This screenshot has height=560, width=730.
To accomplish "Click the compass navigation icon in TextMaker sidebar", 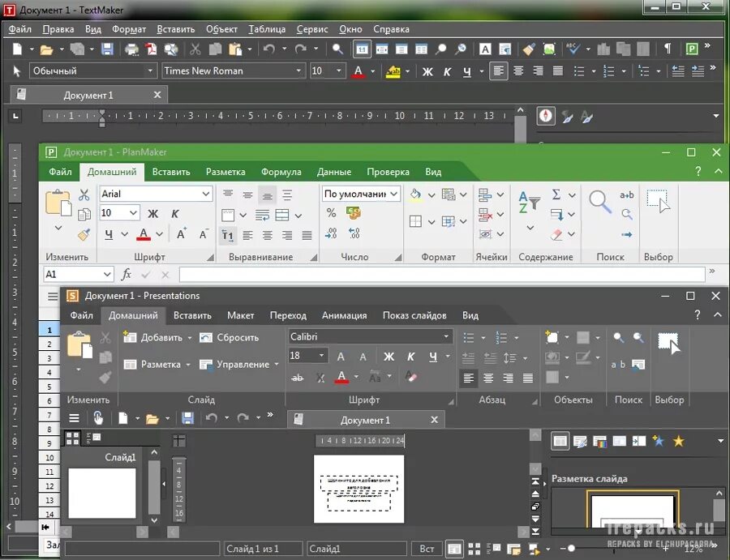I will [546, 115].
